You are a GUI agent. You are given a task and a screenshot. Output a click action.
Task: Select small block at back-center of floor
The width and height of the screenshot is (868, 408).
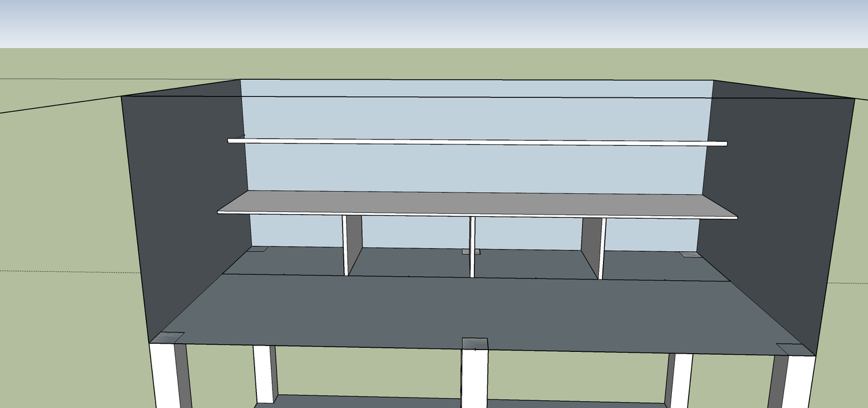point(467,252)
